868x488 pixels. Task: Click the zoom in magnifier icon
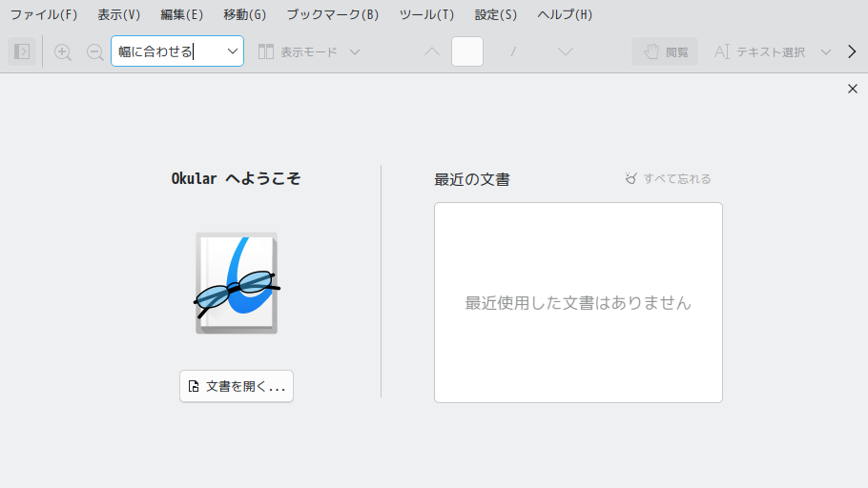tap(63, 52)
